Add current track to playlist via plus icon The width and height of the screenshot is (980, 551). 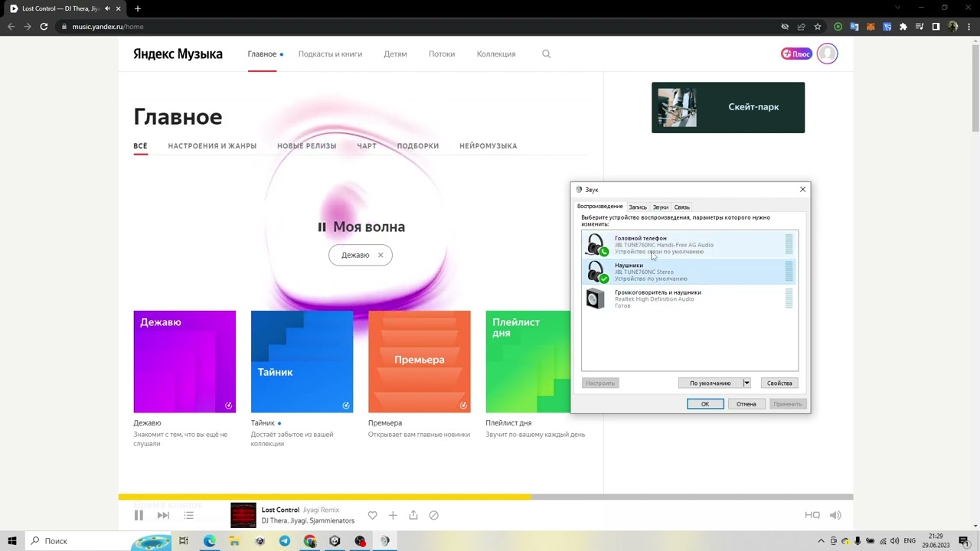[393, 516]
